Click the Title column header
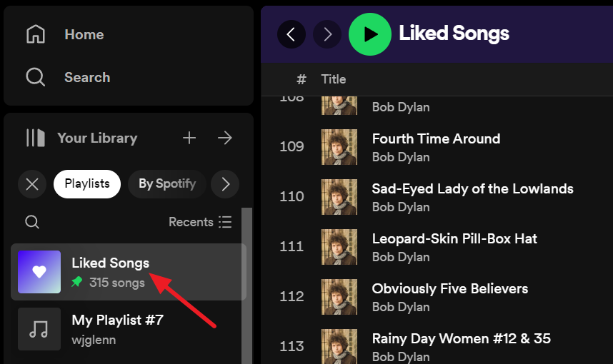 (334, 79)
